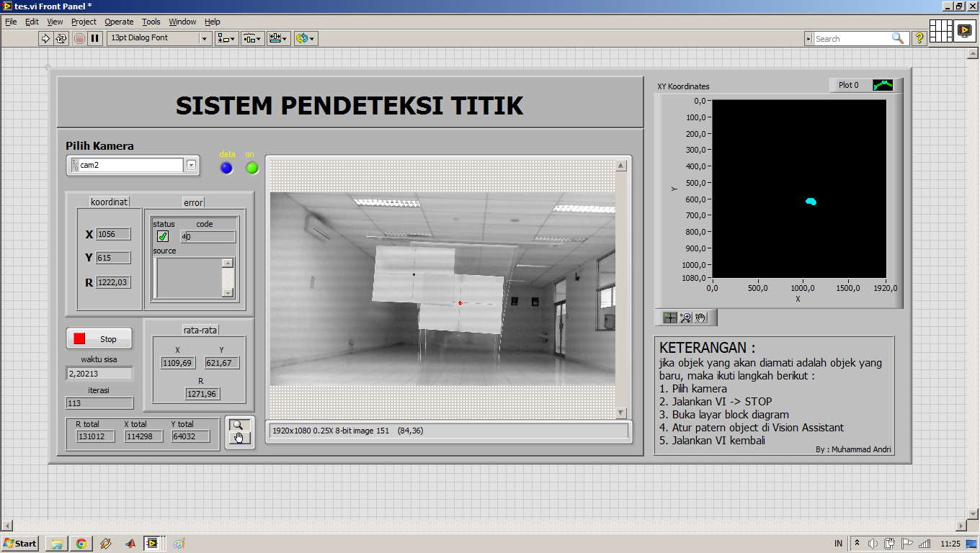980x553 pixels.
Task: Open the Edit menu
Action: pyautogui.click(x=32, y=22)
